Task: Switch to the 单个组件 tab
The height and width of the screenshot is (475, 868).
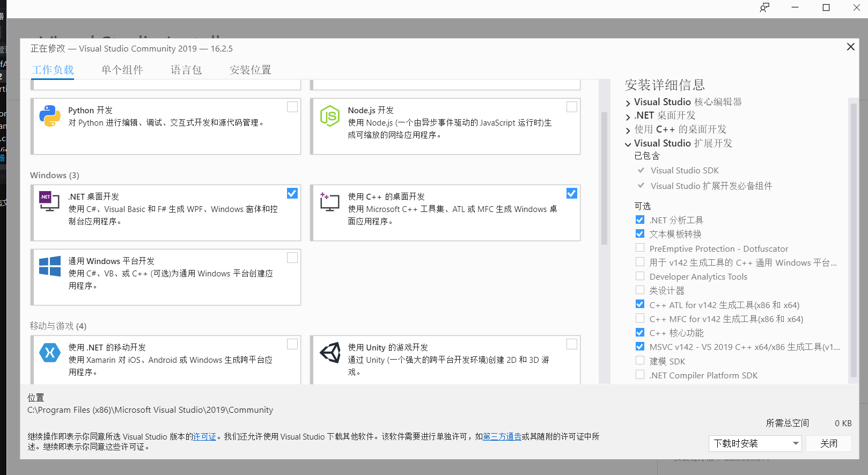Action: tap(122, 70)
